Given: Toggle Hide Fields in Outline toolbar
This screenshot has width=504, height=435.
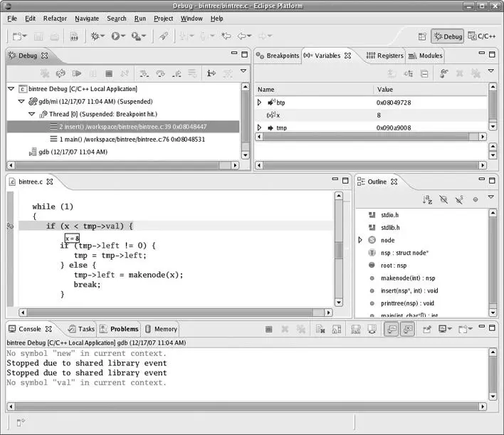Looking at the screenshot, I should pos(443,201).
